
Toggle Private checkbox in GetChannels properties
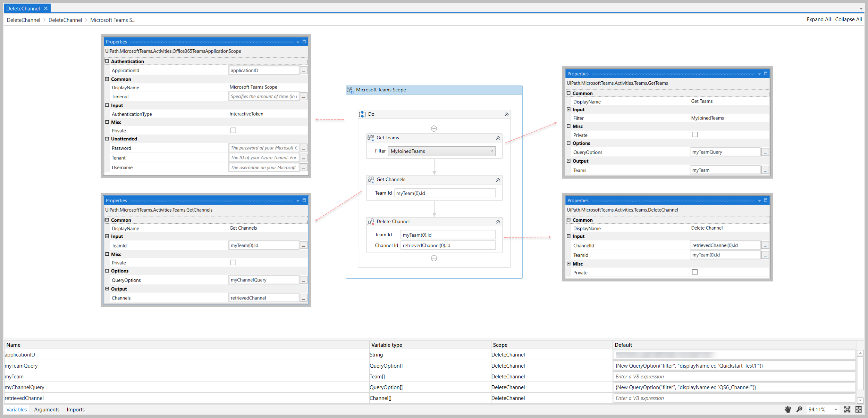pos(233,263)
